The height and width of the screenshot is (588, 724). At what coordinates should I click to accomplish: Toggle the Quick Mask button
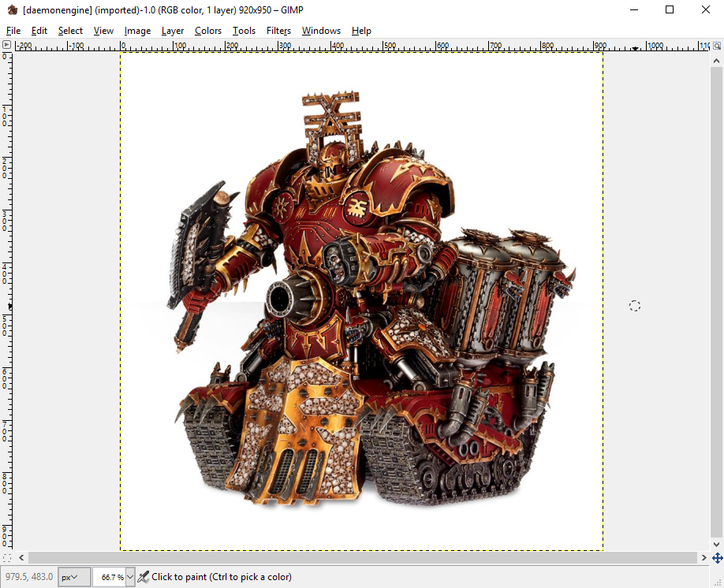click(6, 558)
